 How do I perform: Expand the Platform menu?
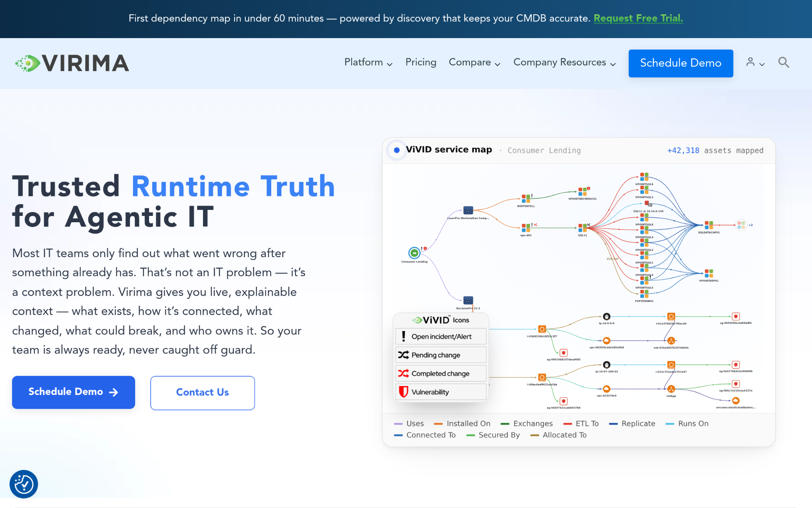368,62
